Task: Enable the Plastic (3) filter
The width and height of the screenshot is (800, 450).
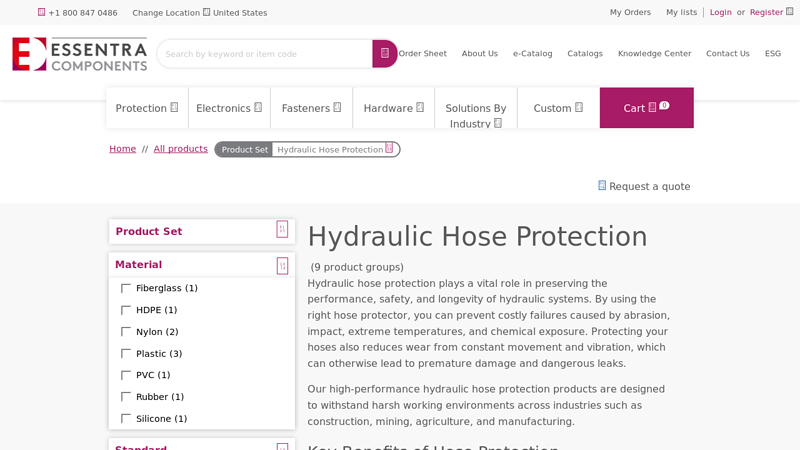Action: [x=126, y=354]
